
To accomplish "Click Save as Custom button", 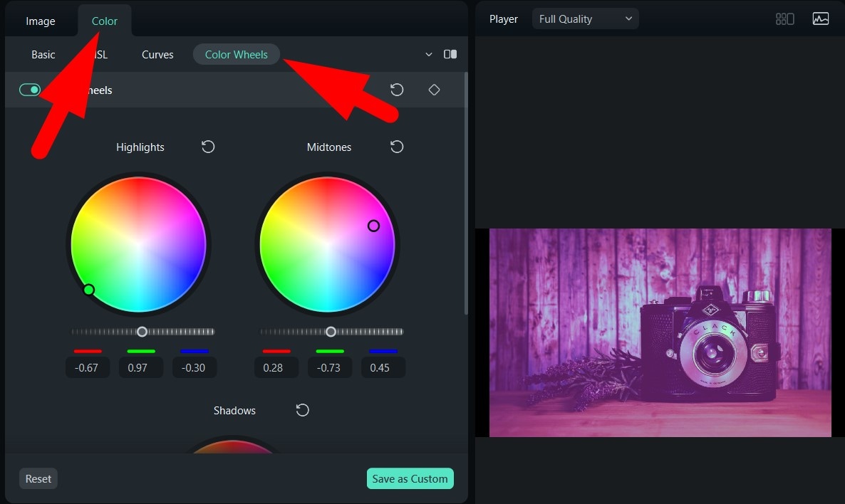I will (410, 478).
